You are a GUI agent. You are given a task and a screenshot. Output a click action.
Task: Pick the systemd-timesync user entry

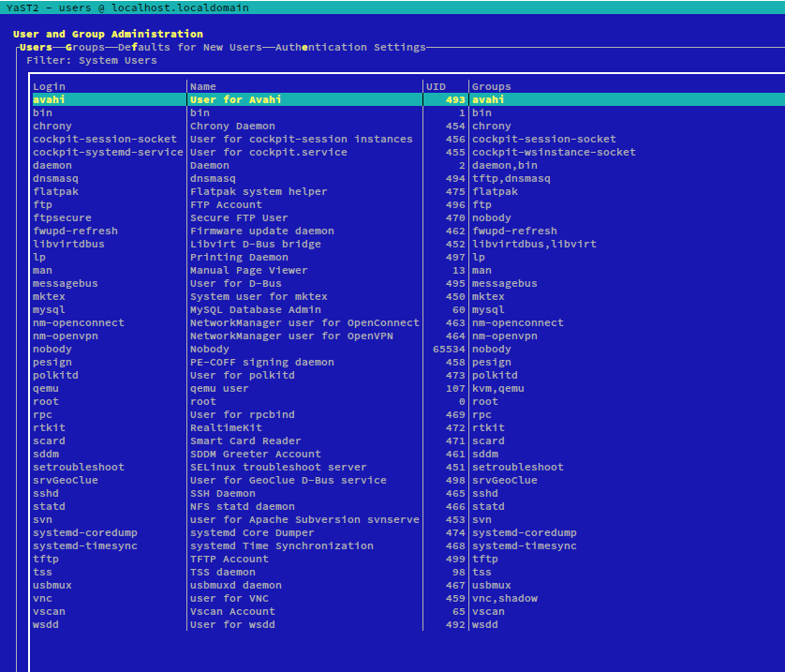coord(85,545)
